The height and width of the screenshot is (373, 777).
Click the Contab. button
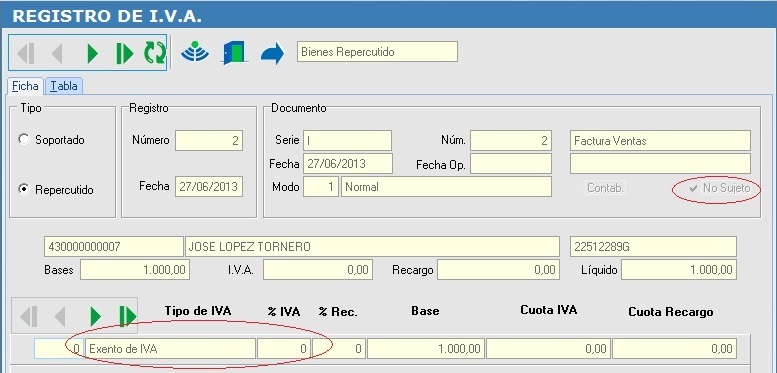pyautogui.click(x=605, y=188)
